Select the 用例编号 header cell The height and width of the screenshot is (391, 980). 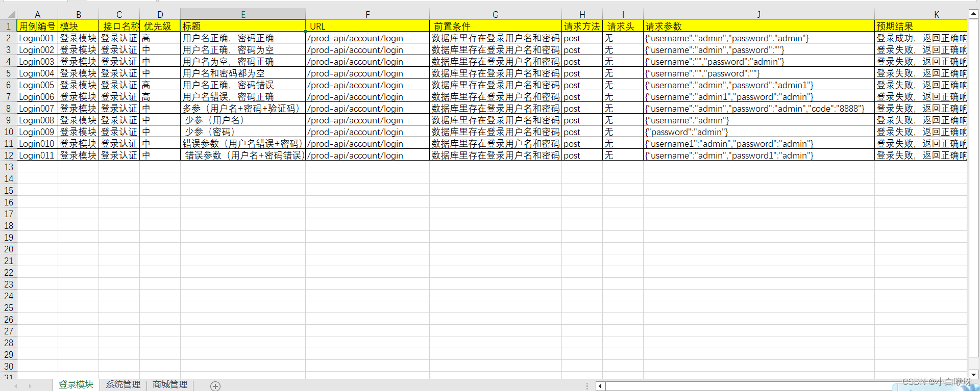pos(37,26)
